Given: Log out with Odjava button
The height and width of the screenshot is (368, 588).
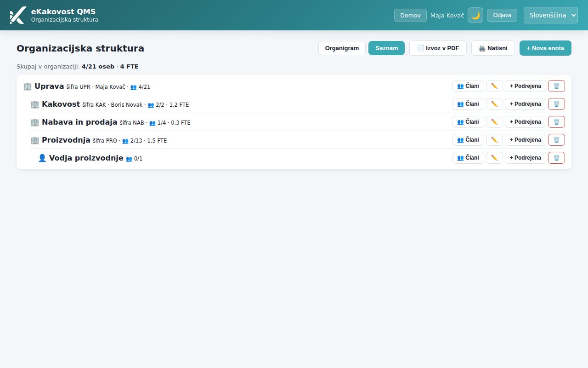Looking at the screenshot, I should (502, 15).
